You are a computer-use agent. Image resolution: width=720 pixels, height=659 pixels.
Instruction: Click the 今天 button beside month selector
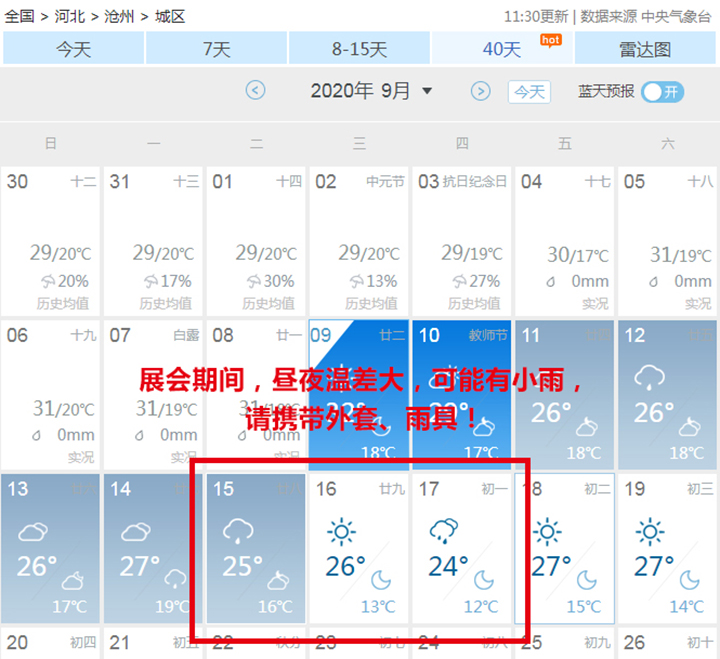click(x=529, y=92)
